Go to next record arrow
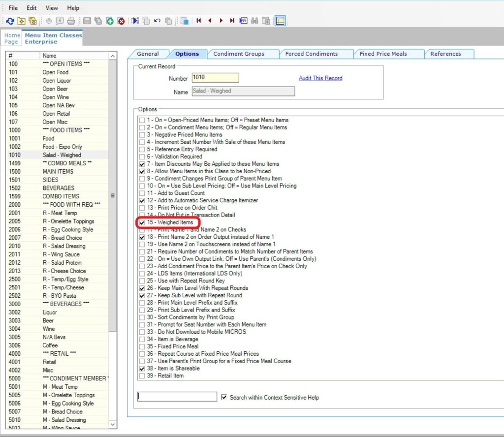The width and height of the screenshot is (504, 437). [x=221, y=21]
